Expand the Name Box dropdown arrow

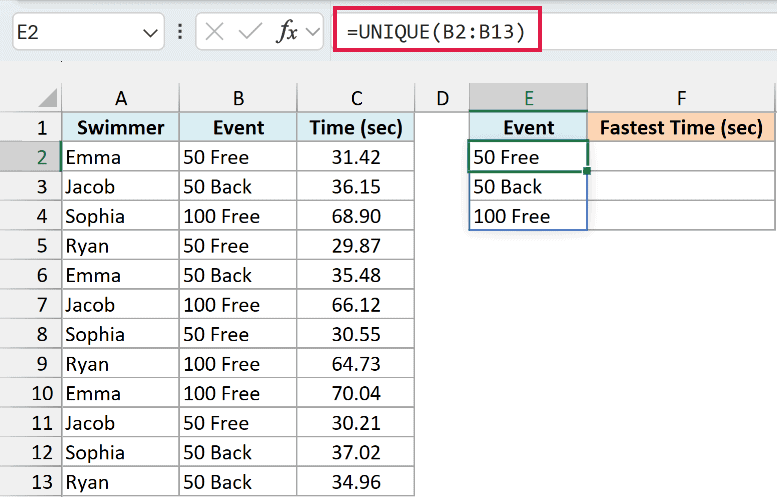[150, 33]
